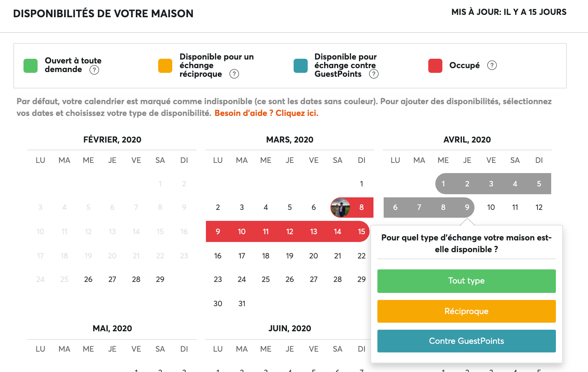Click the red "Occupé" color square
This screenshot has width=588, height=372.
point(435,65)
